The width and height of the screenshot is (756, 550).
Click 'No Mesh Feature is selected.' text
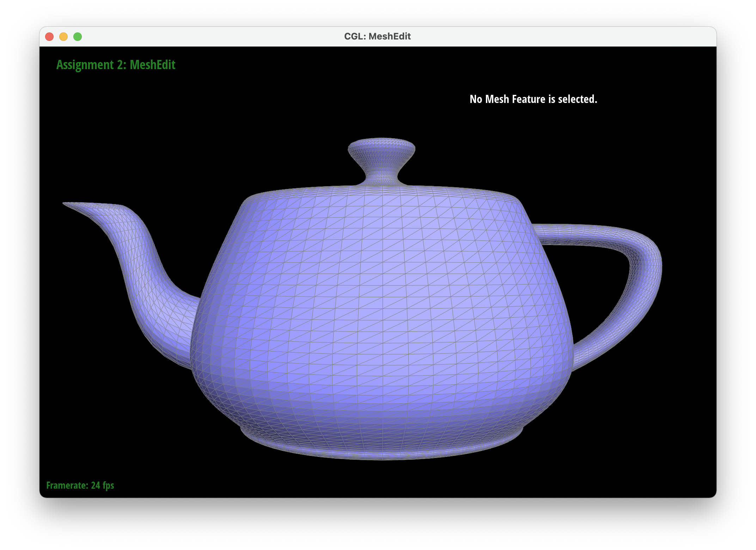tap(534, 99)
